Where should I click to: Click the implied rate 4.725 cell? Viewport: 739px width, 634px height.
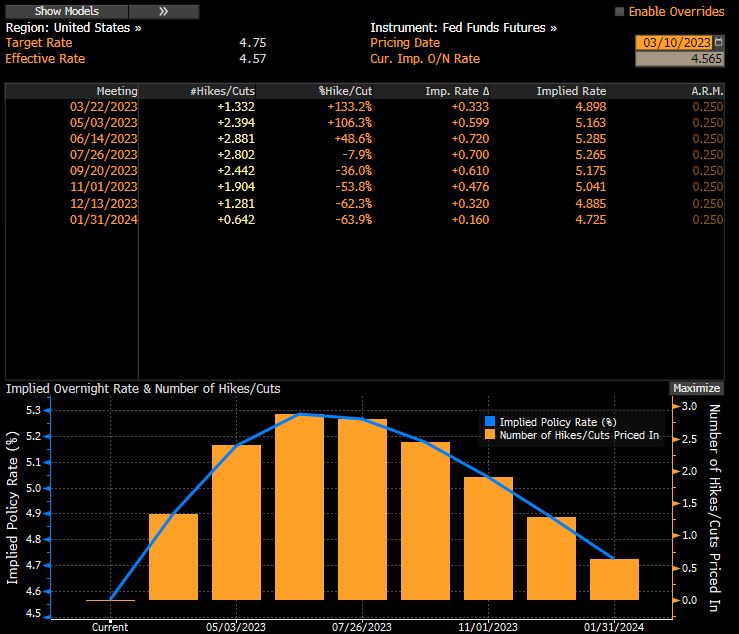pos(591,220)
